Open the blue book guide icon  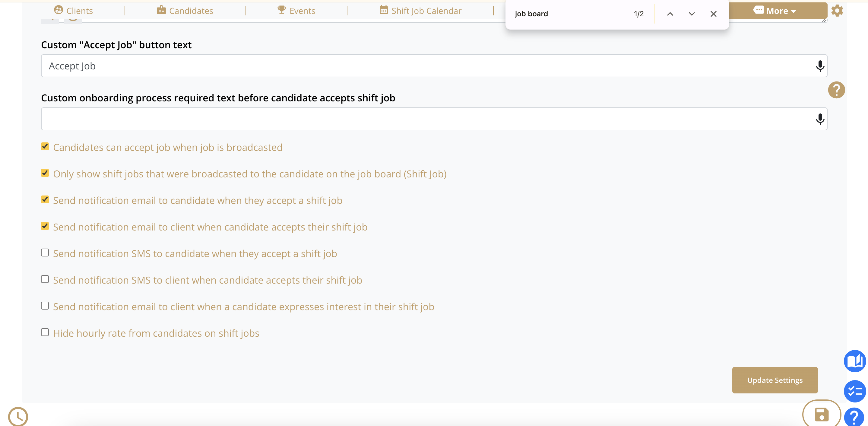pos(855,361)
